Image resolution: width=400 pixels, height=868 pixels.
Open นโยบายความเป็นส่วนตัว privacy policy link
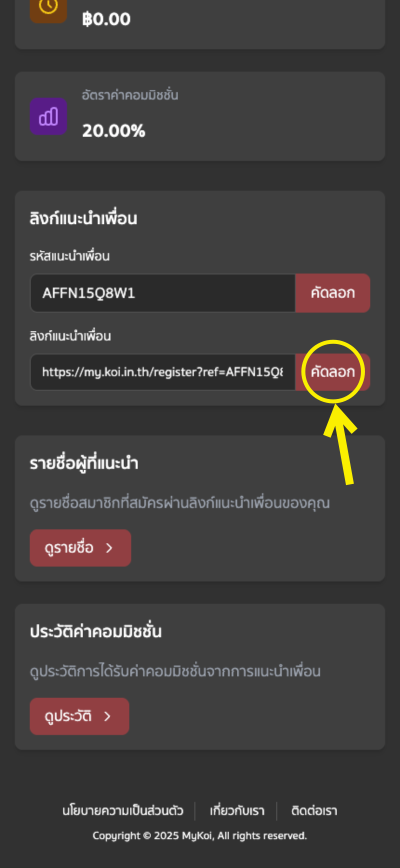coord(123,810)
